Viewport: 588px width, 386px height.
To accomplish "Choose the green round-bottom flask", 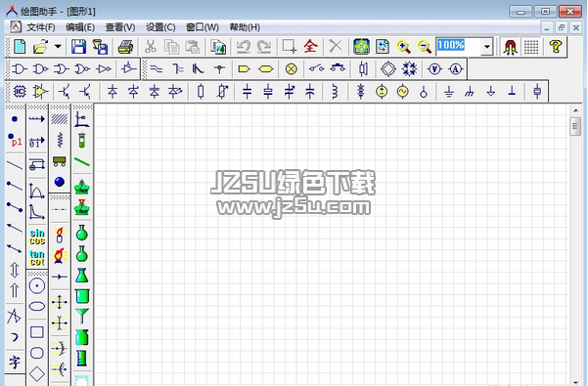I will (82, 234).
